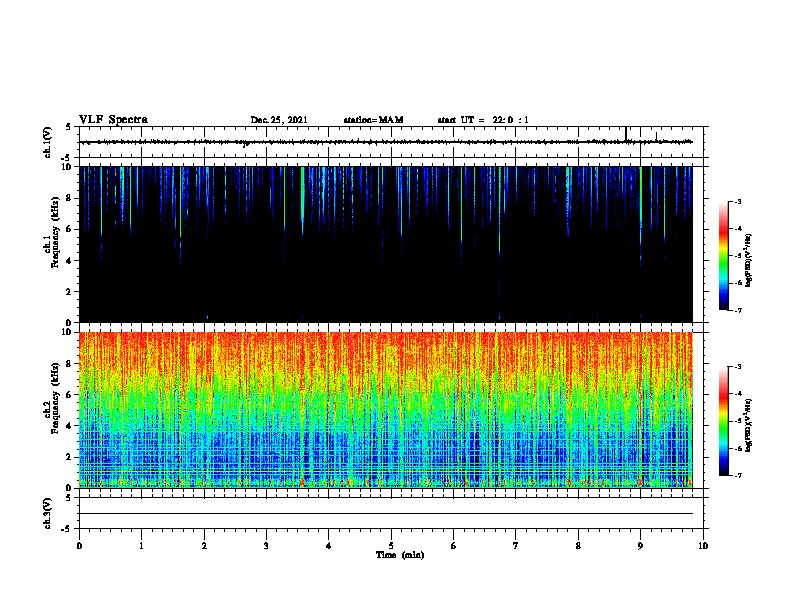
Task: Click the "-3" label on ch.1 color bar
Action: pos(737,202)
